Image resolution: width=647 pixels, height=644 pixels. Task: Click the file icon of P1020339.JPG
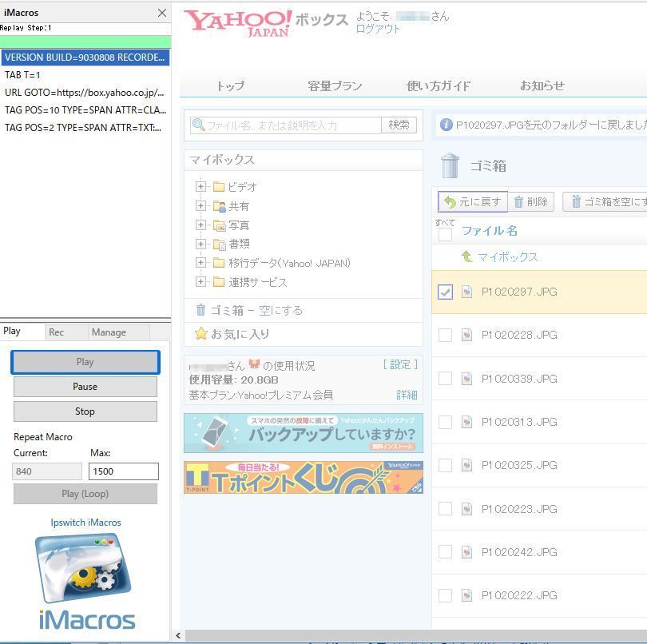(x=466, y=379)
